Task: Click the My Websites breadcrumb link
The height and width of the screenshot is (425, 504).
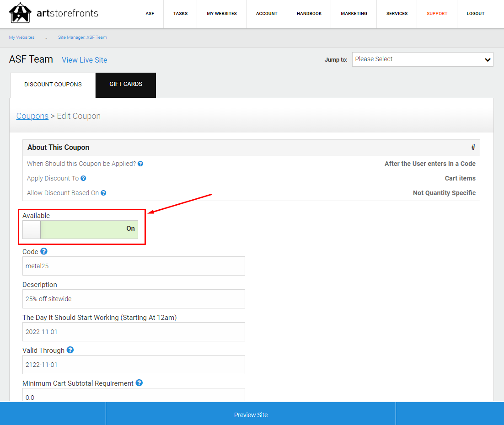Action: [x=22, y=37]
